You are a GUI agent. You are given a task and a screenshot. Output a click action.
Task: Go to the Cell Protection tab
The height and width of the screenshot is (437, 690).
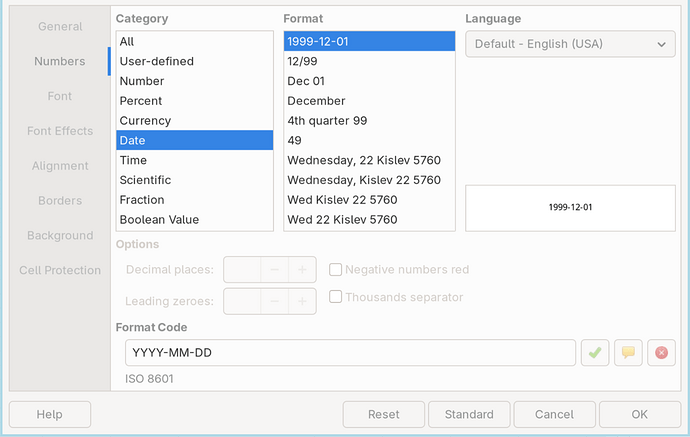coord(59,271)
